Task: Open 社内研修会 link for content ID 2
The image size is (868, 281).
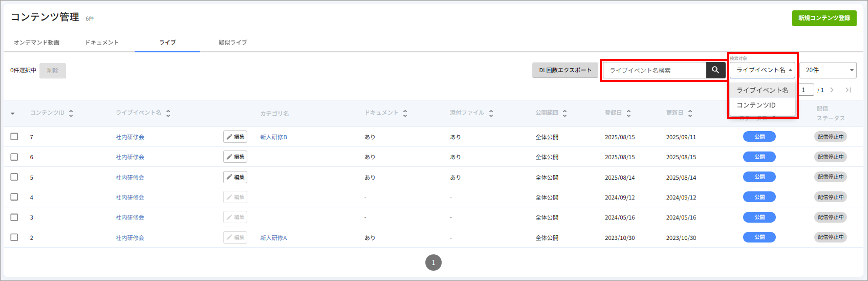Action: tap(130, 238)
